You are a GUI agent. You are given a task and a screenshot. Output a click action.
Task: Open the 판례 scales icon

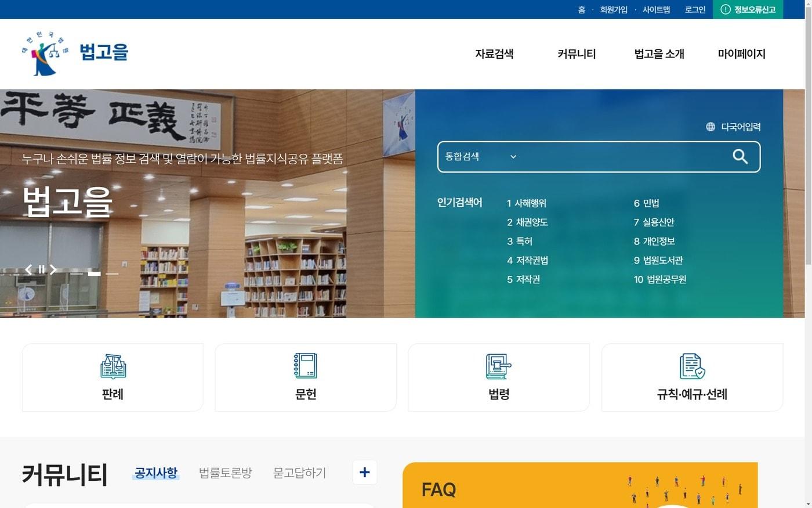113,366
